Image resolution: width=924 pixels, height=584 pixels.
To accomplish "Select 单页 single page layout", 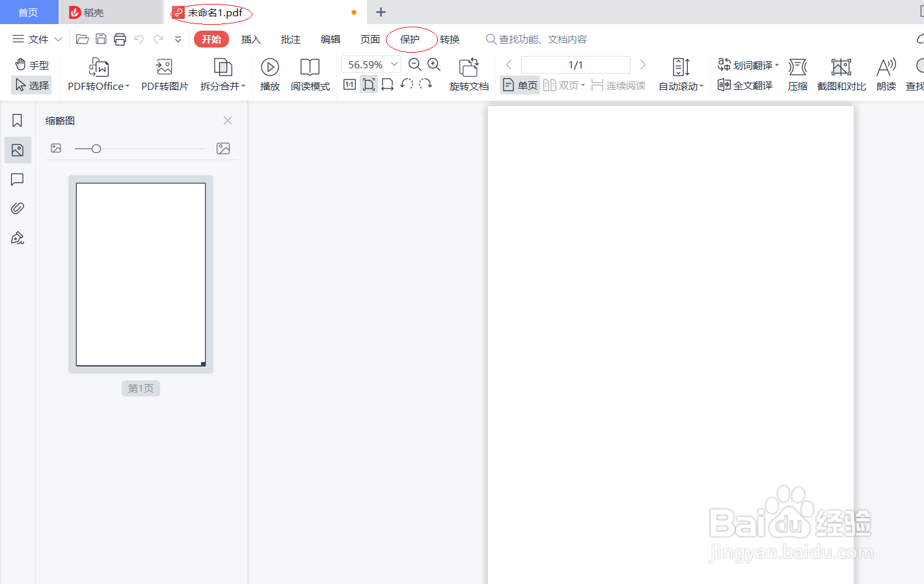I will click(520, 85).
